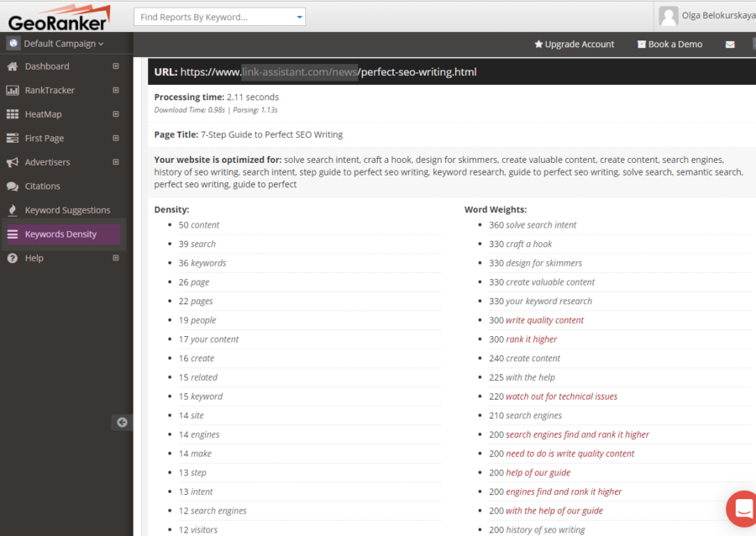The image size is (756, 536).
Task: Click the Citations speech bubbles icon
Action: [13, 186]
